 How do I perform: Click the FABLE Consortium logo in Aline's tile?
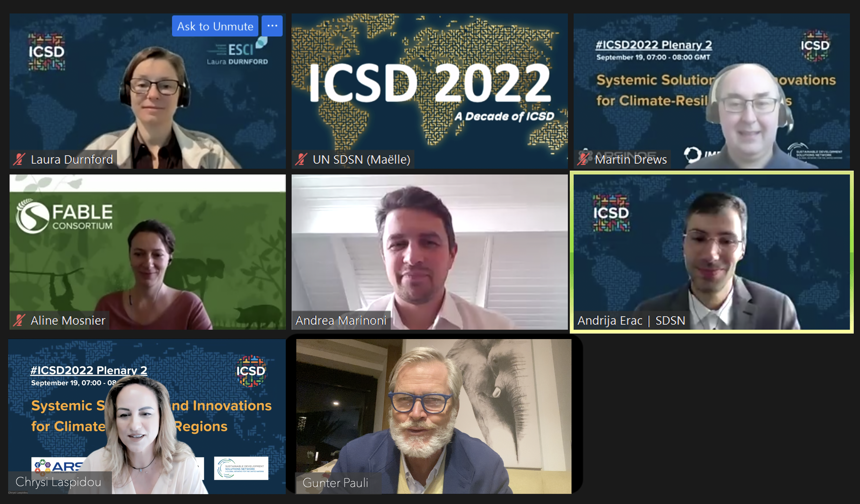tap(65, 217)
